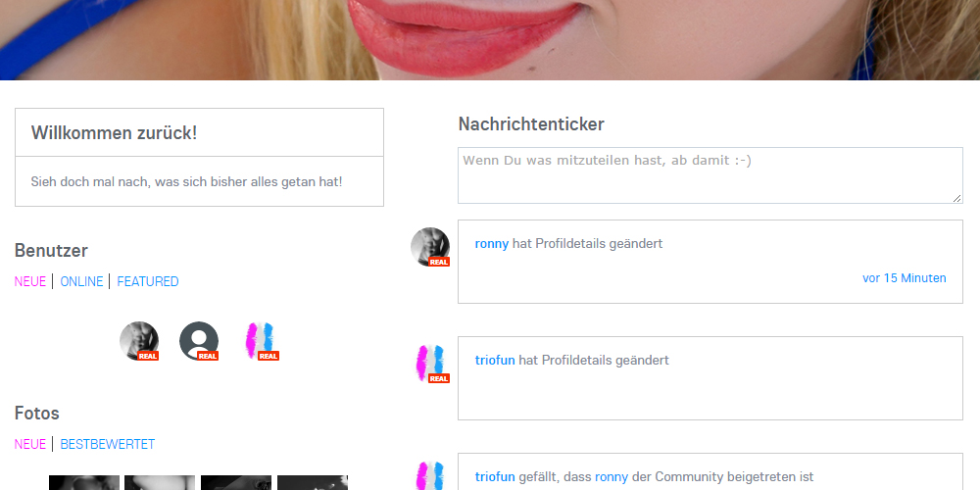Click triofun avatar beside Community post
The width and height of the screenshot is (980, 490).
click(430, 475)
